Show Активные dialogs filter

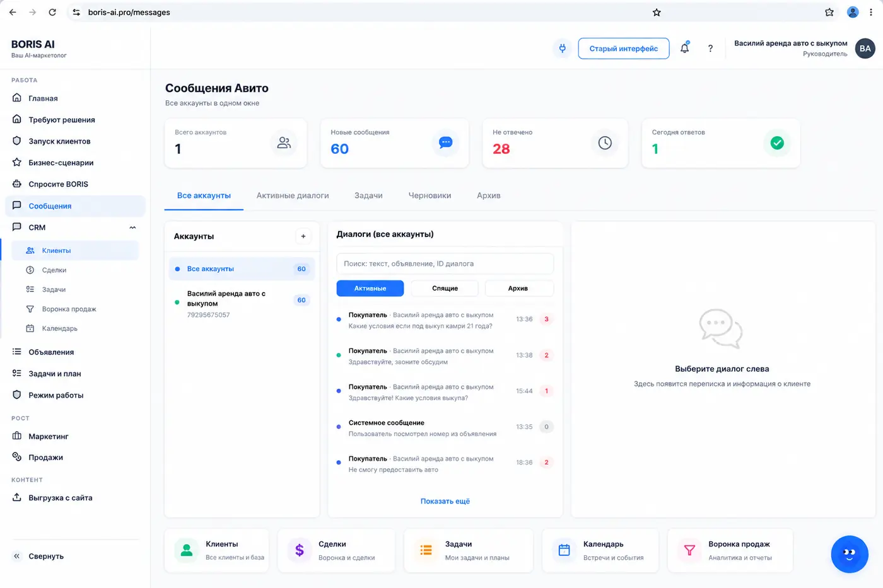(370, 288)
